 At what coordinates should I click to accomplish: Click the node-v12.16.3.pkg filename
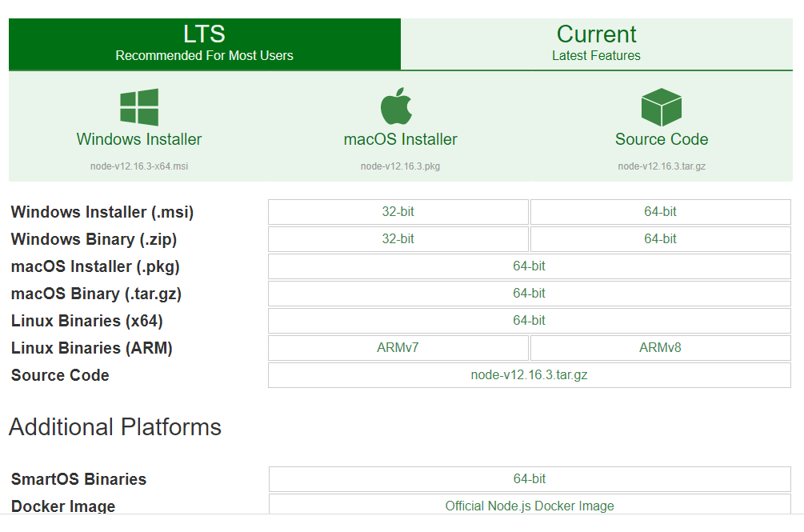[400, 166]
